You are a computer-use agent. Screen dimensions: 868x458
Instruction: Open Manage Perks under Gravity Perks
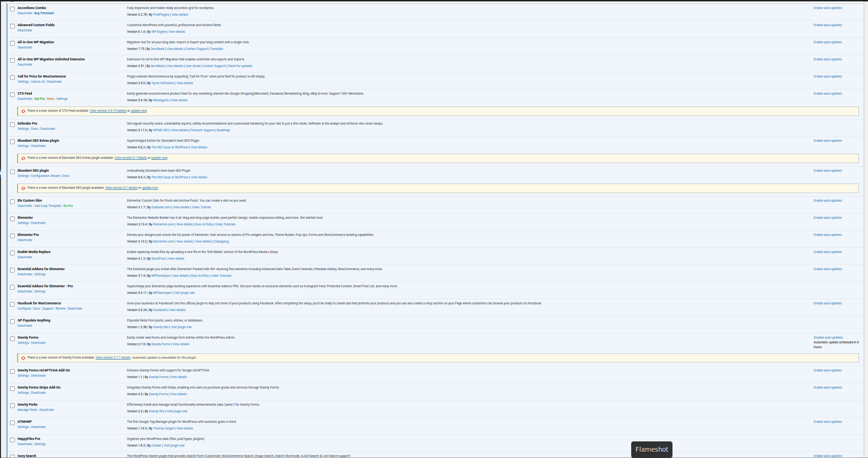click(27, 410)
